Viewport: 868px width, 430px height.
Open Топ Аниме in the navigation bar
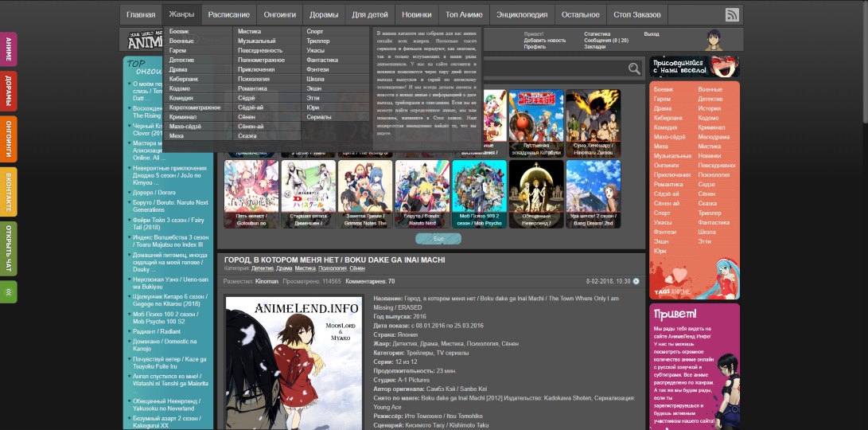pyautogui.click(x=464, y=15)
